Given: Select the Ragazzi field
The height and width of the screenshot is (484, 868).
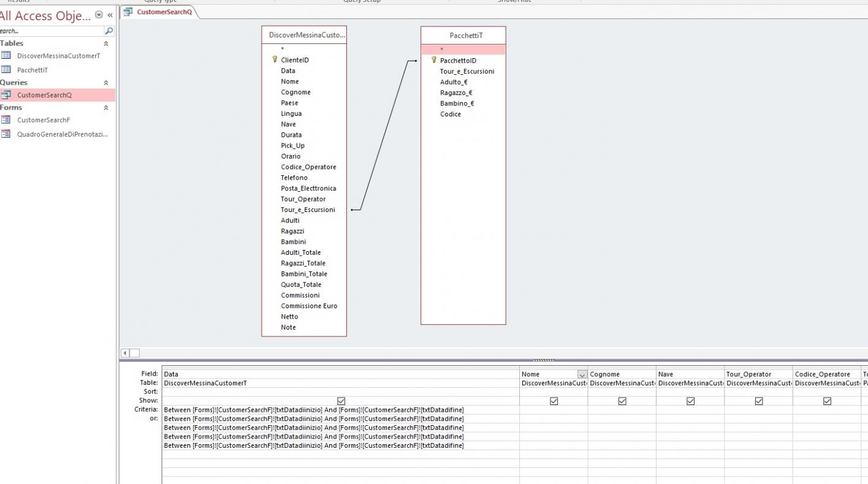Looking at the screenshot, I should (x=292, y=231).
